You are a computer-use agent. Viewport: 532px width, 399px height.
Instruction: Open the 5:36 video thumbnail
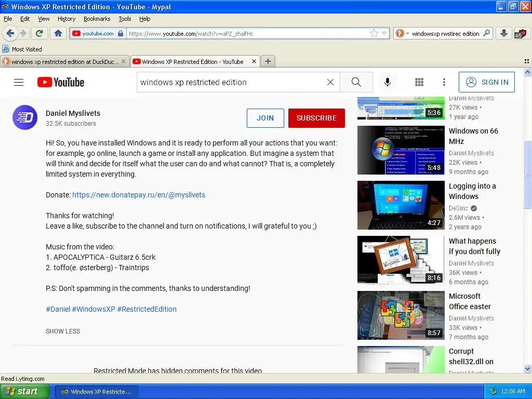(401, 108)
